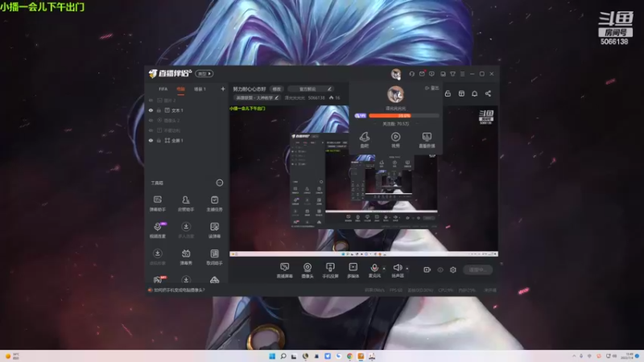The height and width of the screenshot is (362, 644).
Task: Select the active orange scene tab
Action: pos(180,89)
